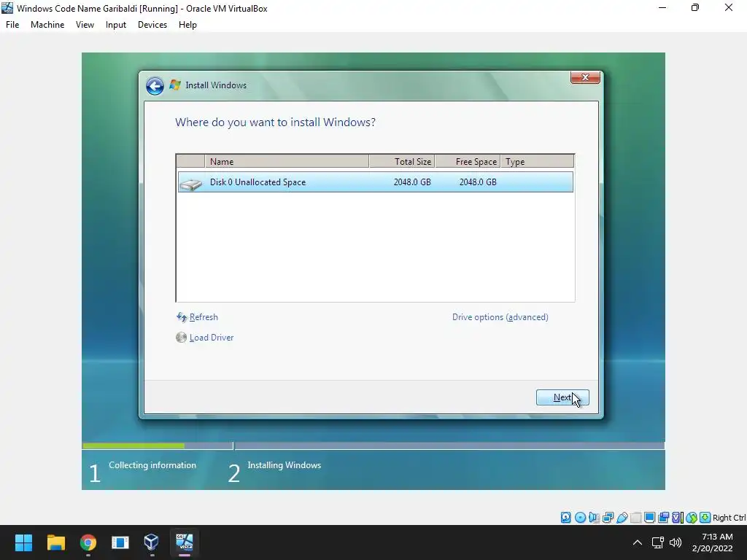Open the Devices menu
This screenshot has width=747, height=560.
(x=152, y=25)
